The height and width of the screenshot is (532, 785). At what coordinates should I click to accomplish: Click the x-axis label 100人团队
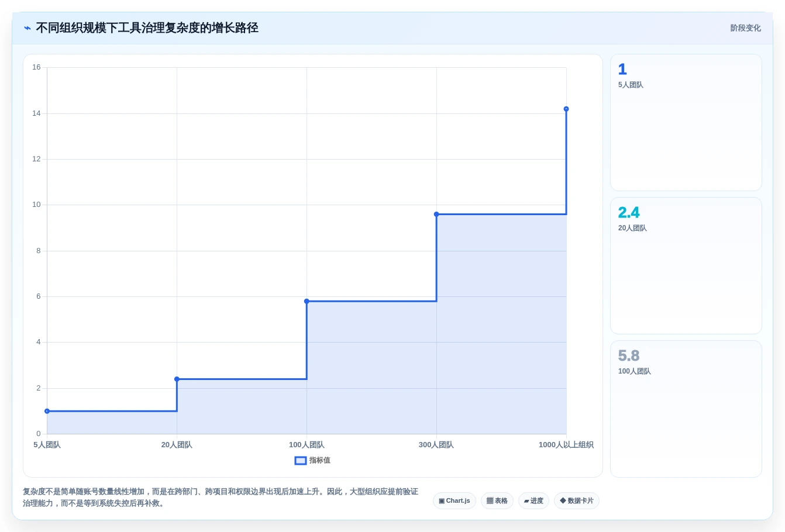click(x=307, y=445)
